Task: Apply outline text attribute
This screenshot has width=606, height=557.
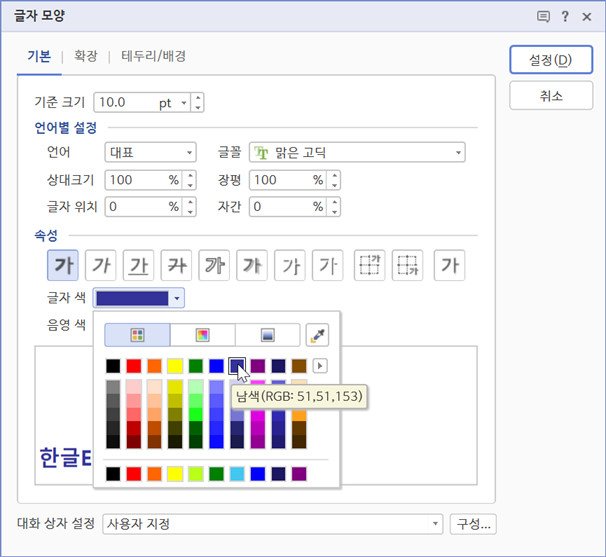Action: point(214,265)
